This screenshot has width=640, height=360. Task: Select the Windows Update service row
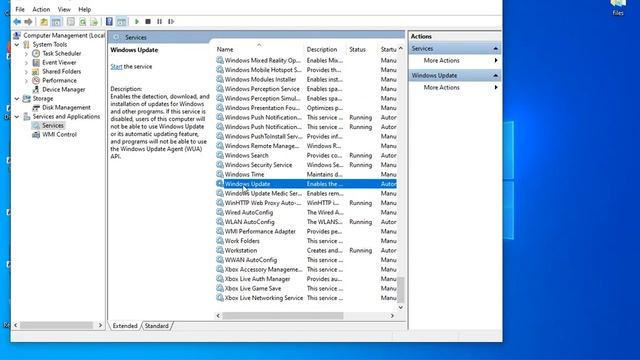306,184
